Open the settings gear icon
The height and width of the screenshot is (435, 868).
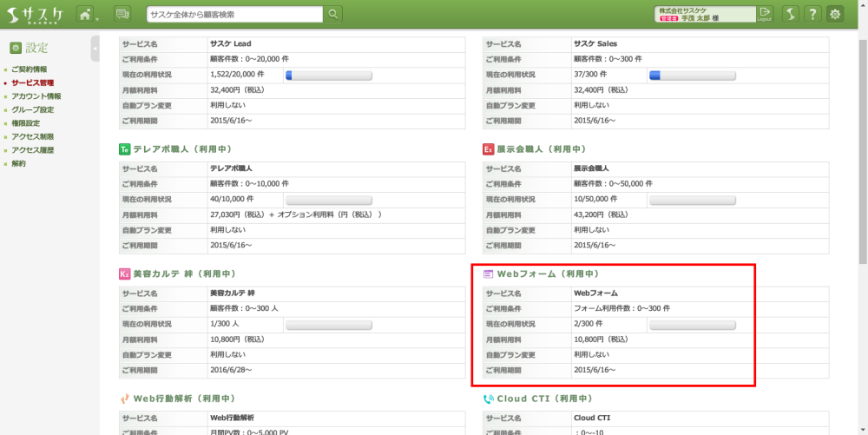coord(835,14)
